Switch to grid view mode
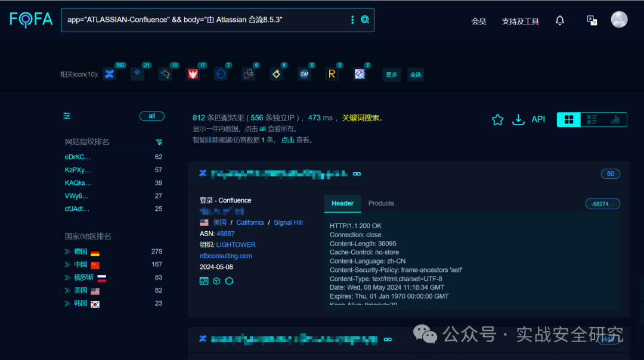 coord(568,119)
